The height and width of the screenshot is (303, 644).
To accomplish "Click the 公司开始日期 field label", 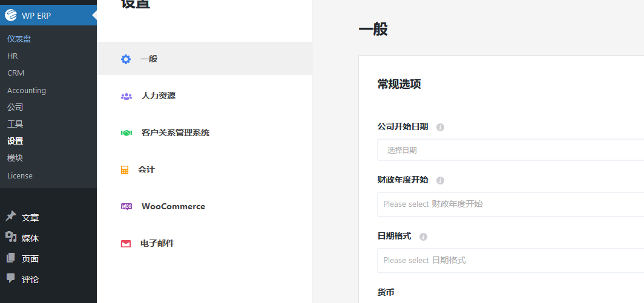I will pyautogui.click(x=402, y=127).
